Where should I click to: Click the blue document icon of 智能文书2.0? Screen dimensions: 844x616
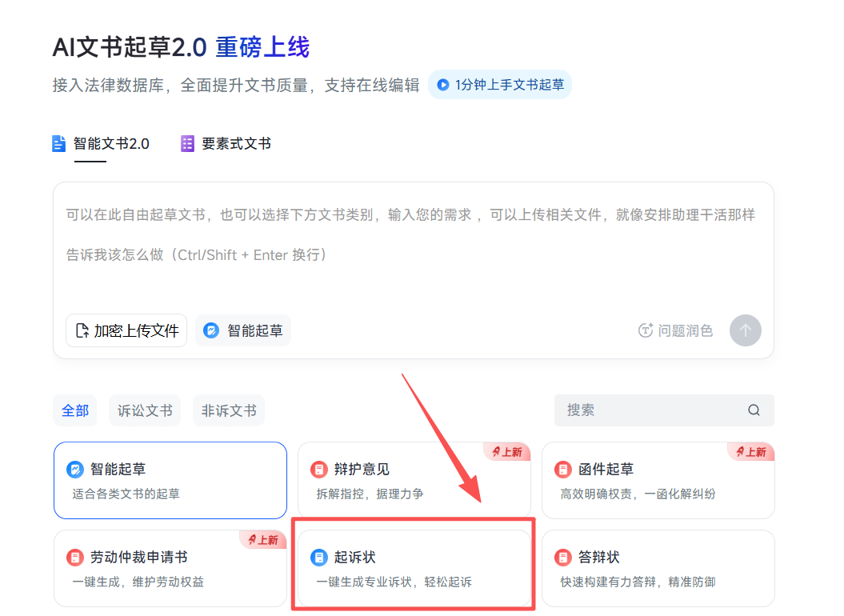58,144
